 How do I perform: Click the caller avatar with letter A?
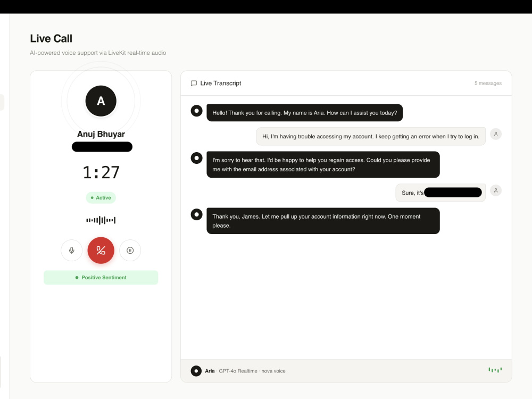[101, 101]
